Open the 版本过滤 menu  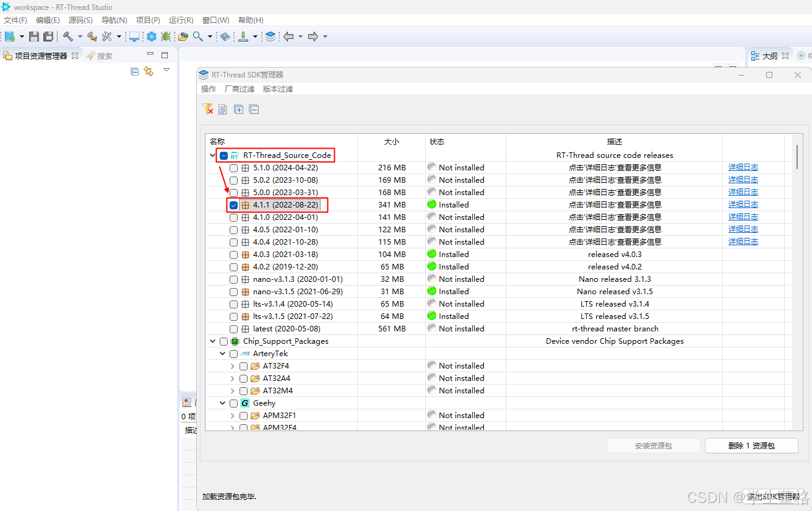[278, 89]
